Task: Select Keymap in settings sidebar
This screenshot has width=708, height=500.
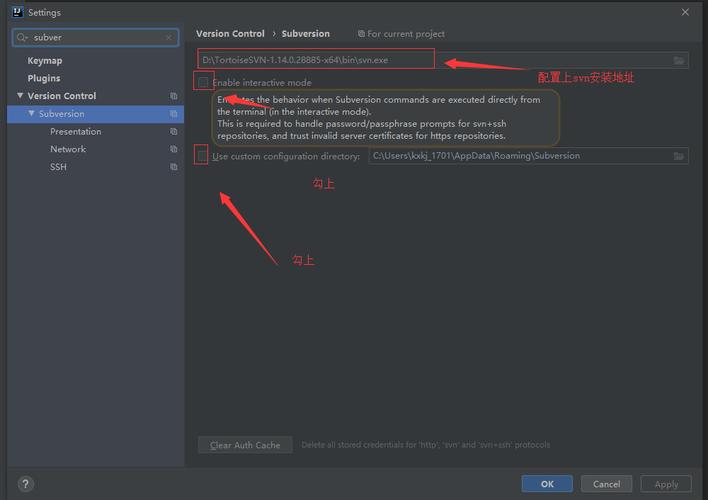Action: pos(45,61)
